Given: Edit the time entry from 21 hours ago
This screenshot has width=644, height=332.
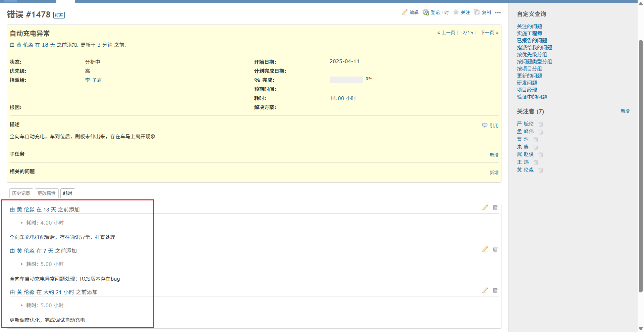Looking at the screenshot, I should pyautogui.click(x=485, y=290).
